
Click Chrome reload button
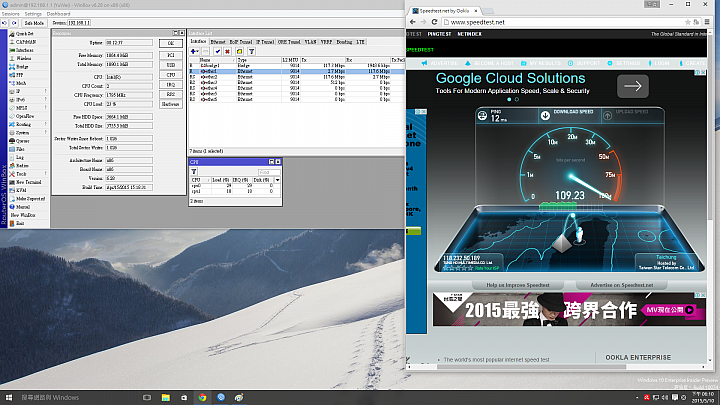(434, 22)
